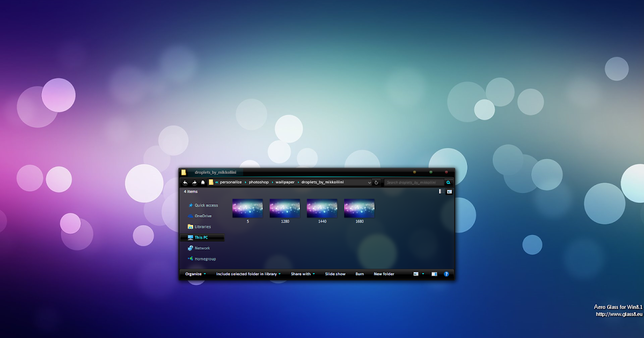Click the search magnifier icon
The height and width of the screenshot is (338, 644).
tap(449, 182)
